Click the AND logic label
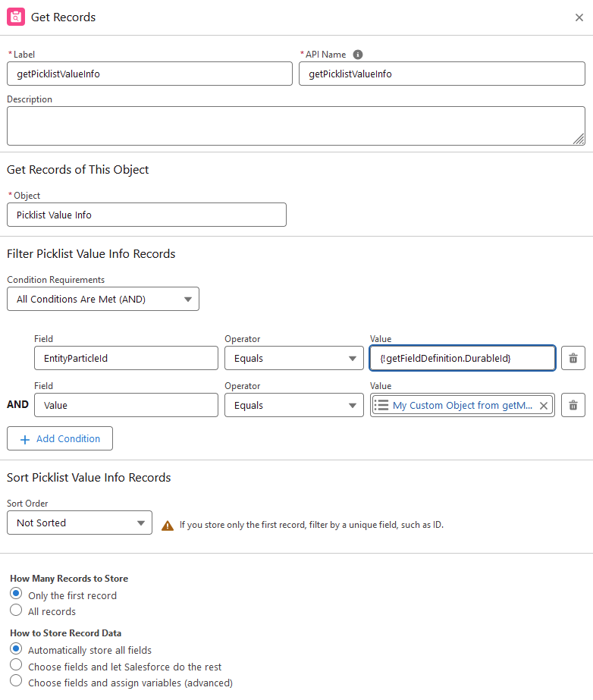593x700 pixels. tap(18, 404)
